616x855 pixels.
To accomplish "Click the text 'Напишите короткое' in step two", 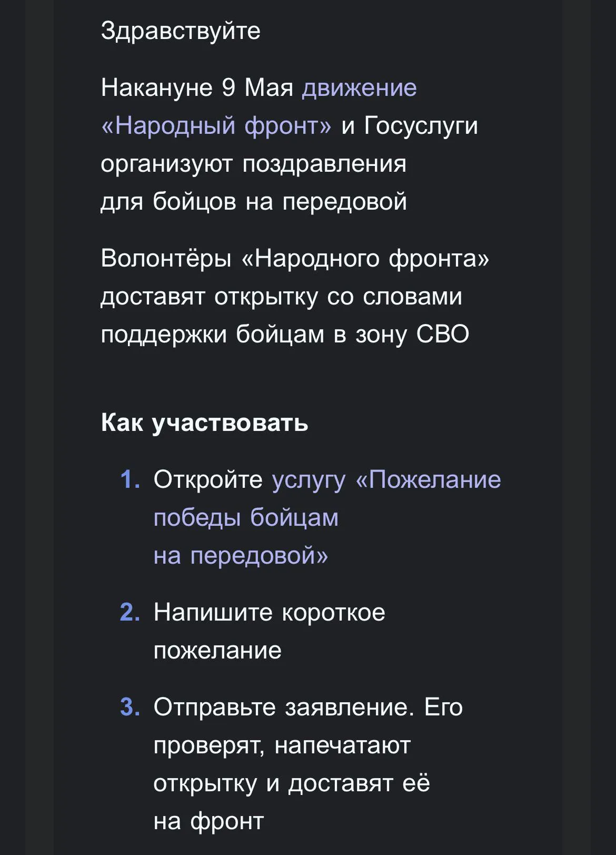I will [270, 612].
